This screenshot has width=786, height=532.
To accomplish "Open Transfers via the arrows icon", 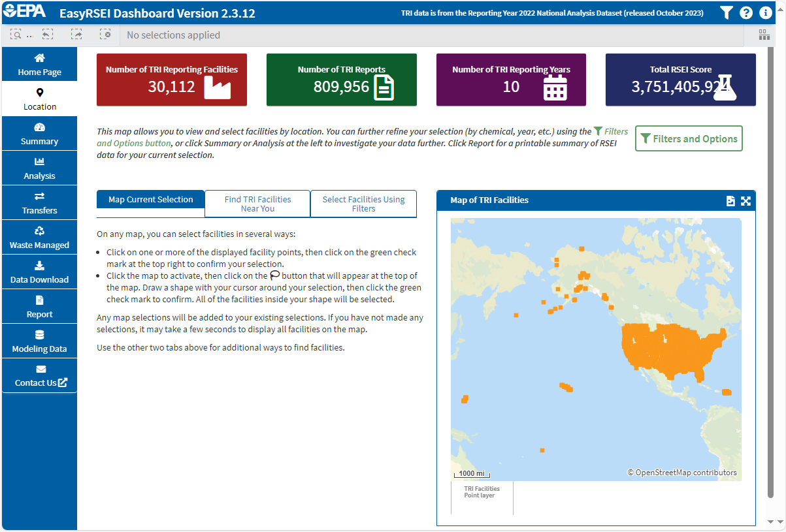I will (39, 202).
